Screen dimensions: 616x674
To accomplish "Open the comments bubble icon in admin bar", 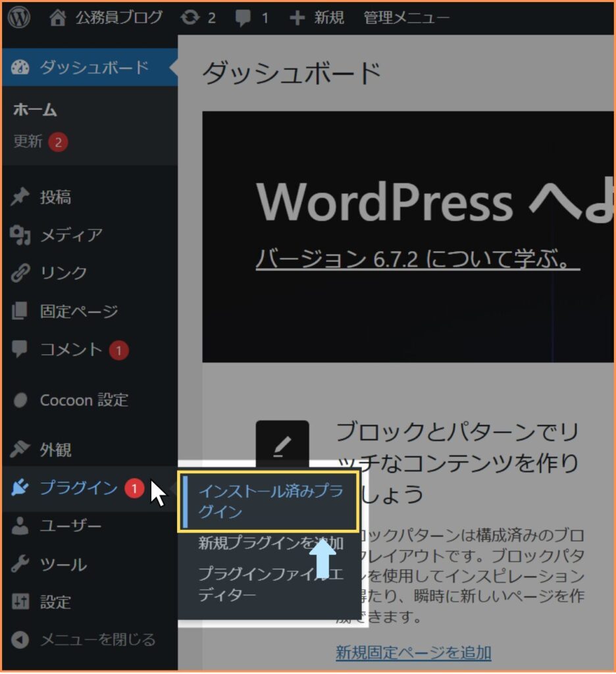I will (243, 18).
